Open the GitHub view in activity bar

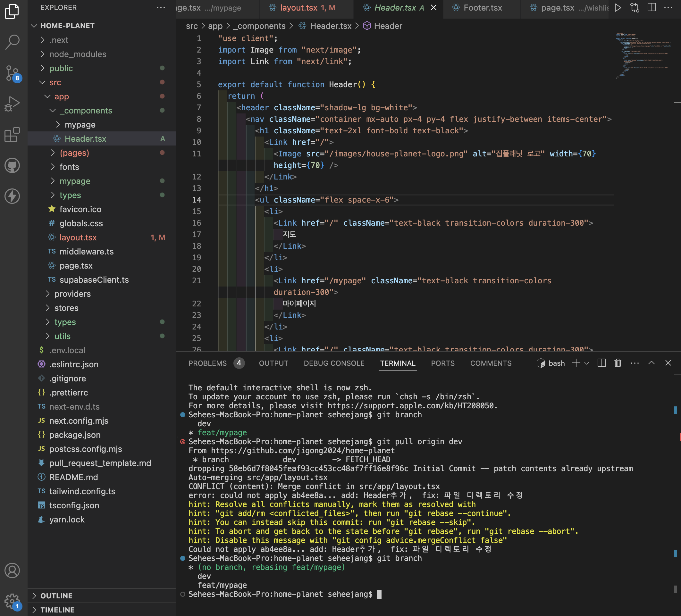[x=13, y=165]
